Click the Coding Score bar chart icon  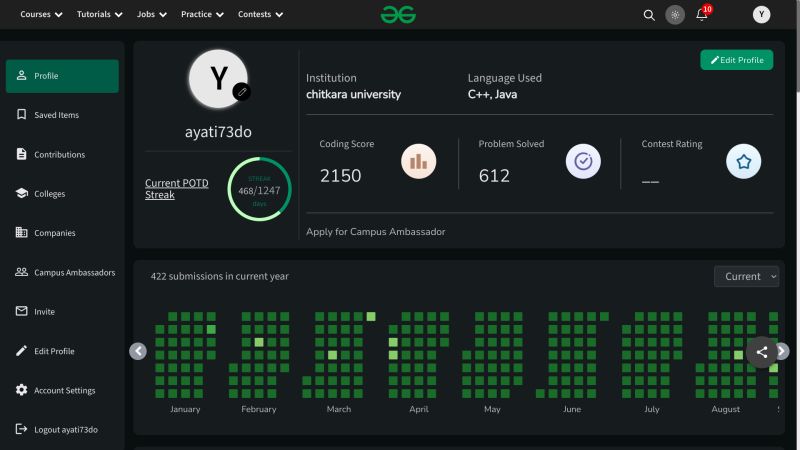coord(418,161)
